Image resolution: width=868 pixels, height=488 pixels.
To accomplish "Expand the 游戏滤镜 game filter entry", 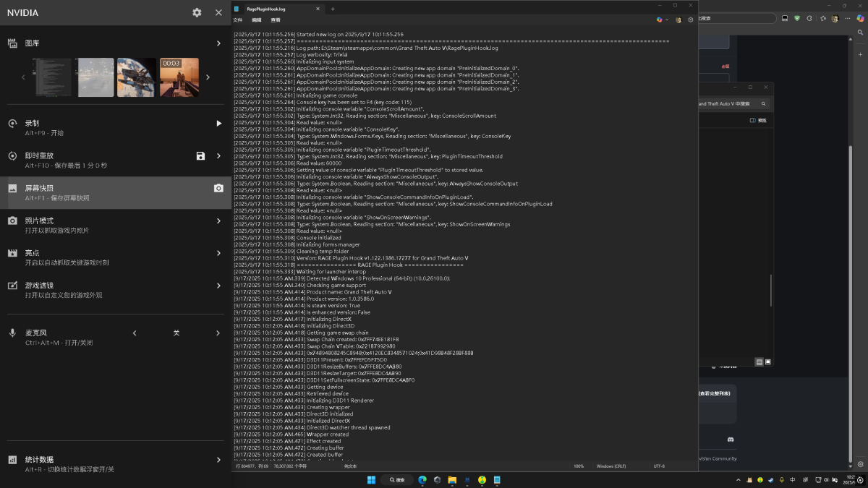I will [x=218, y=286].
